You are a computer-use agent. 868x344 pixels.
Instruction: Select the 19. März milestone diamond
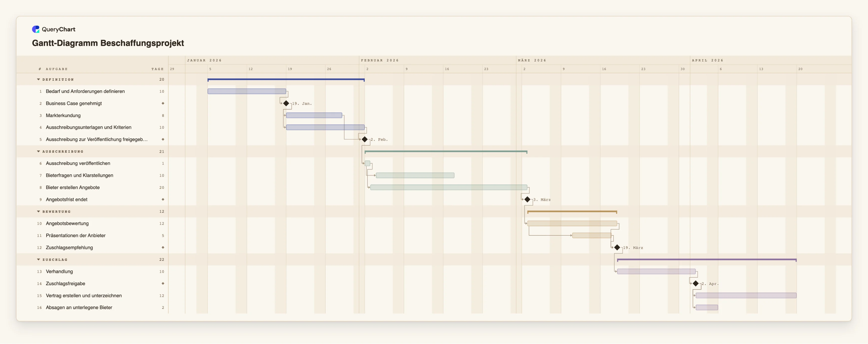coord(617,247)
